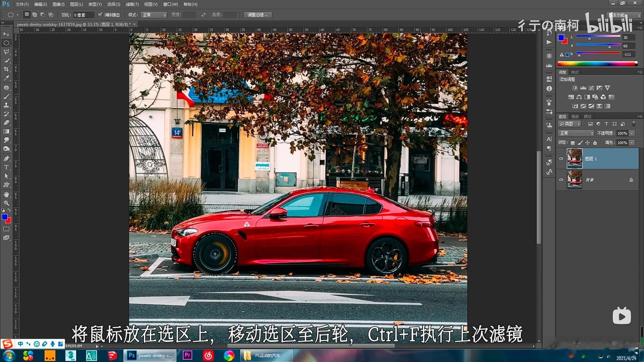Expand the 不透明度 opacity dropdown arrow

point(632,133)
